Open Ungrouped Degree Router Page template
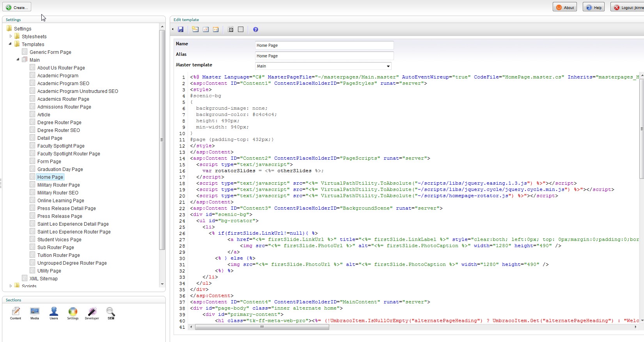 (72, 263)
